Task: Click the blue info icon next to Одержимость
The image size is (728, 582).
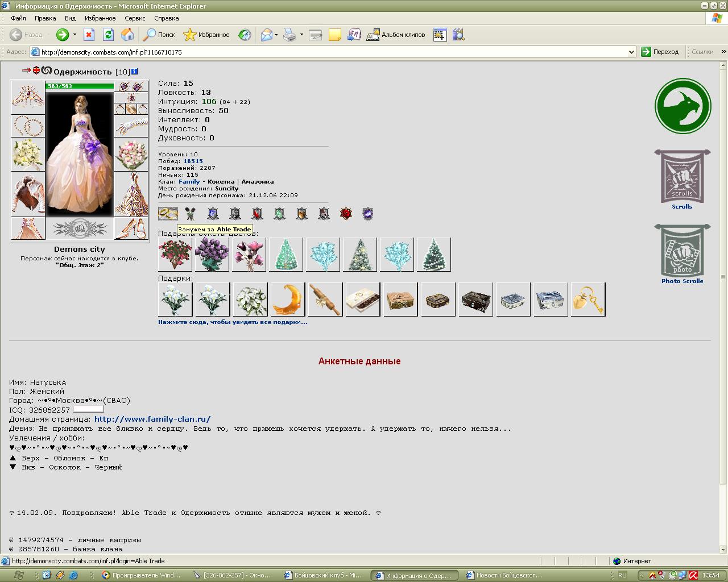Action: [134, 72]
